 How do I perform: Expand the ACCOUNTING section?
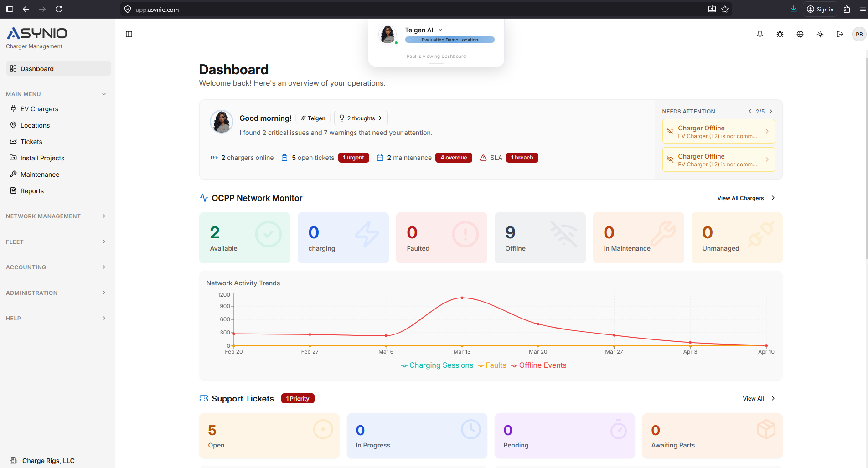click(57, 267)
